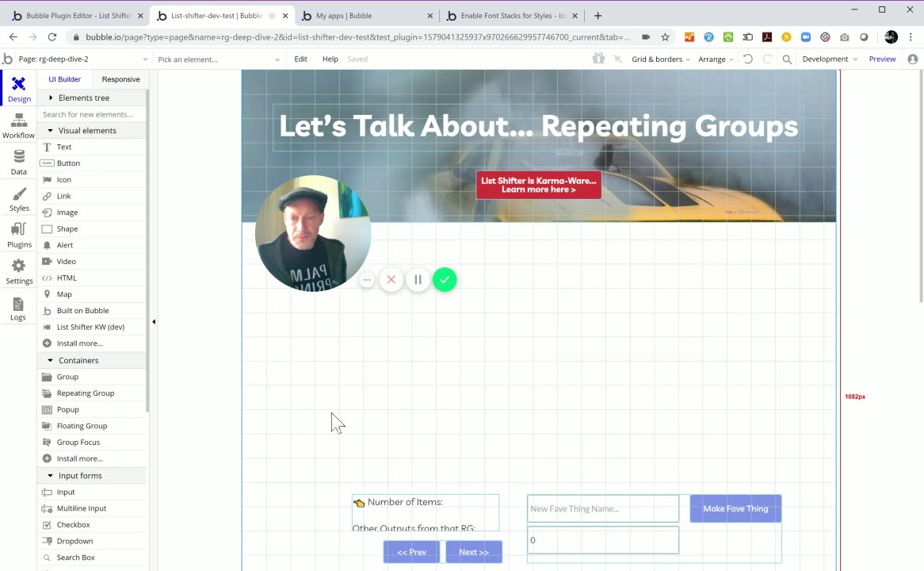
Task: Open the editor search magnifier
Action: point(787,59)
